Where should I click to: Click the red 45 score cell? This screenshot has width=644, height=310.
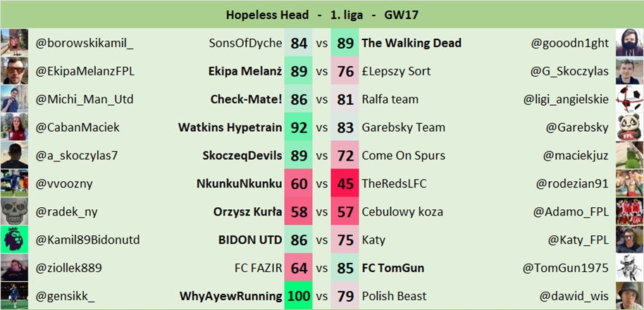point(345,184)
